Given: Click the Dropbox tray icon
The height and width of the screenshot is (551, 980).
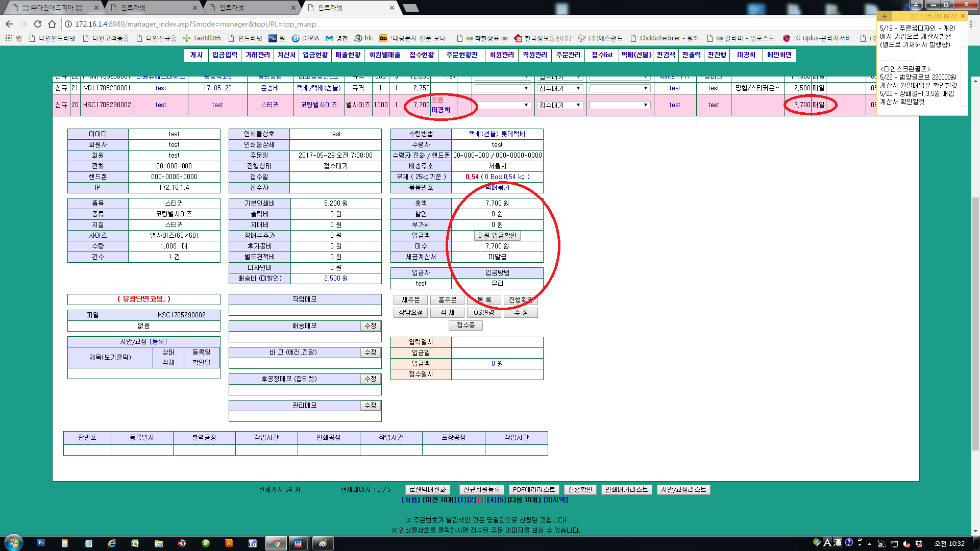Looking at the screenshot, I should (918, 544).
